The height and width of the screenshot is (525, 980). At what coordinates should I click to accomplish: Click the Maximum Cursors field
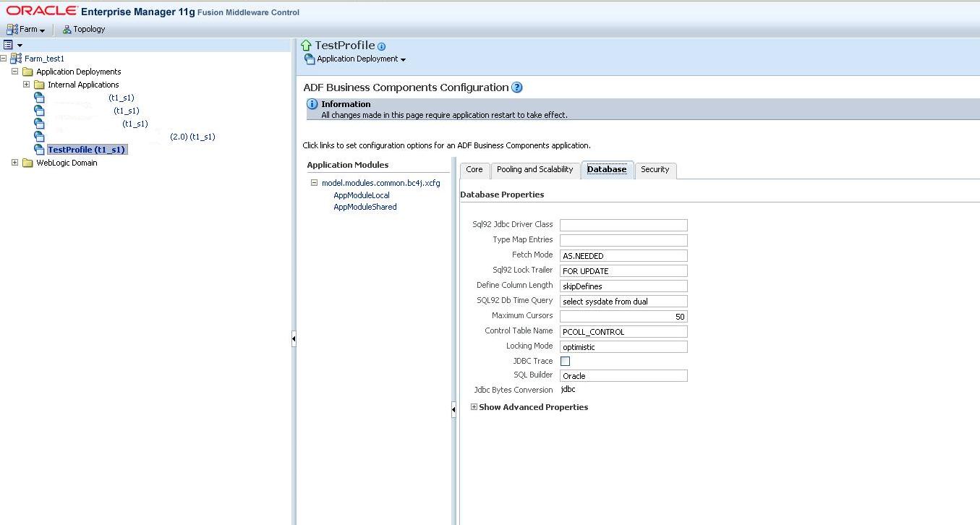click(623, 316)
